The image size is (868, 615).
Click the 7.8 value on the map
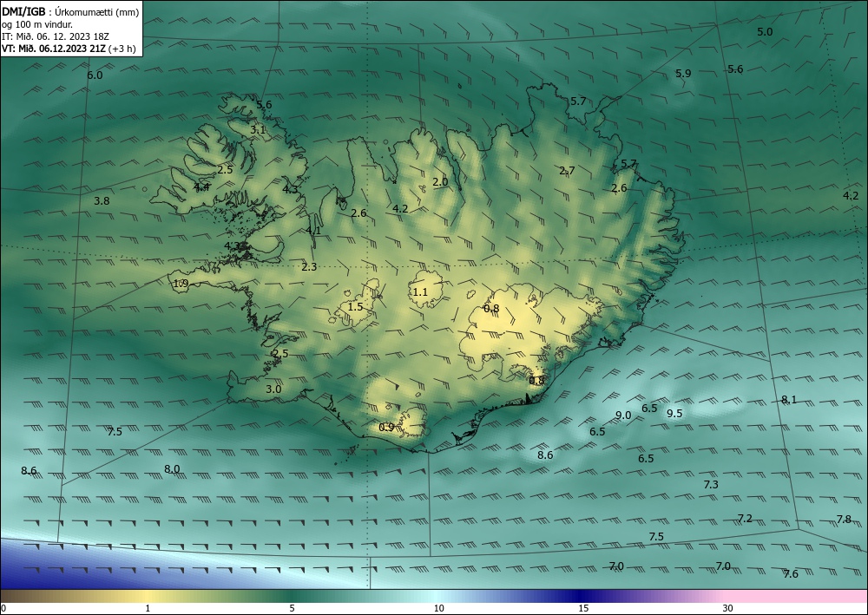point(844,520)
